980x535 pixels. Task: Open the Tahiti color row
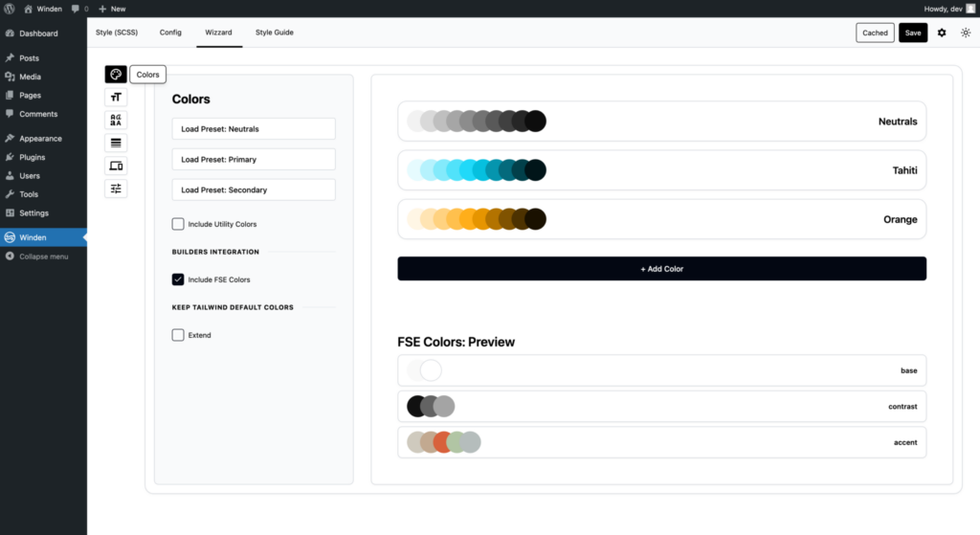point(662,170)
